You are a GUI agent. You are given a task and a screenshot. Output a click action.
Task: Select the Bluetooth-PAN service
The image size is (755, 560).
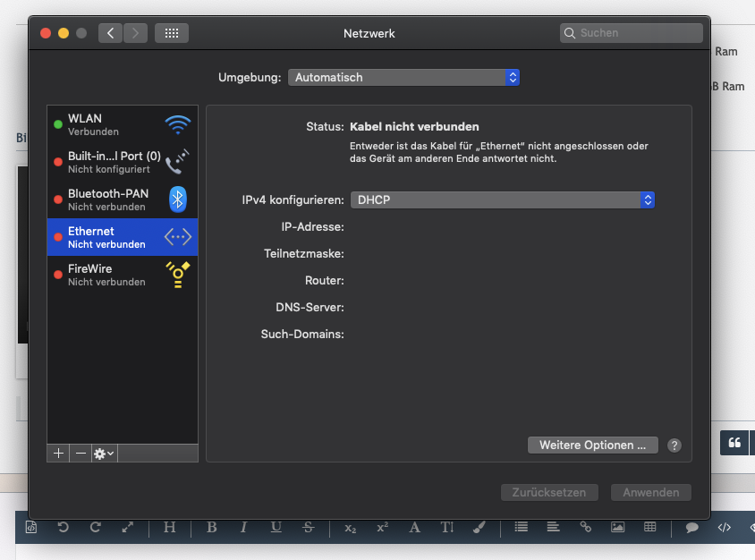123,199
